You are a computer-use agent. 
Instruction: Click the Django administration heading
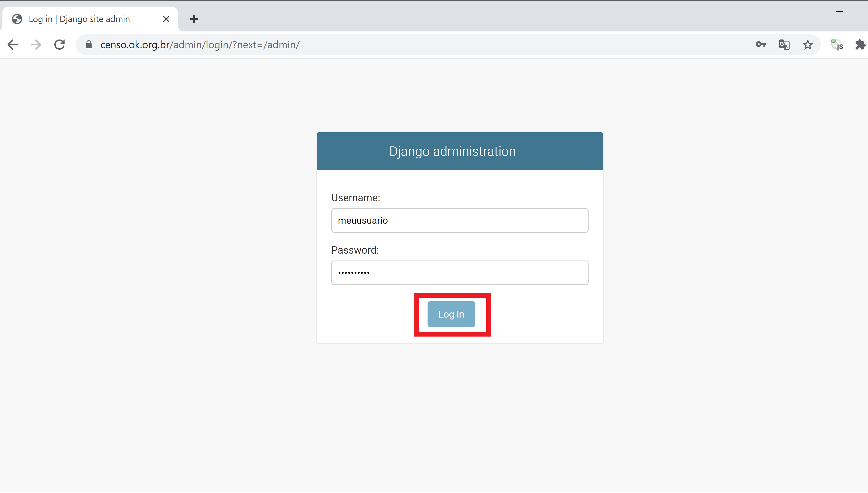452,151
